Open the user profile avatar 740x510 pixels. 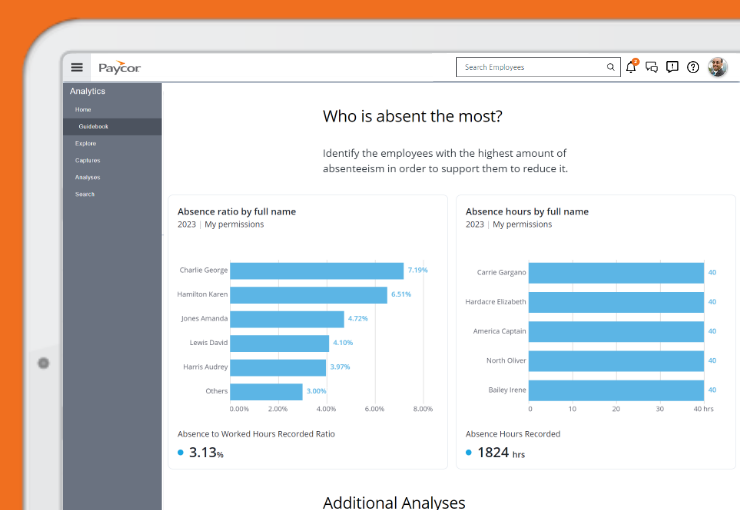click(718, 67)
